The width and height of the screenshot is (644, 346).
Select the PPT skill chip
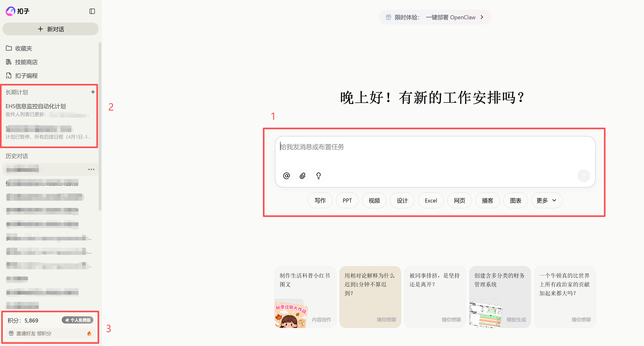[x=347, y=200]
